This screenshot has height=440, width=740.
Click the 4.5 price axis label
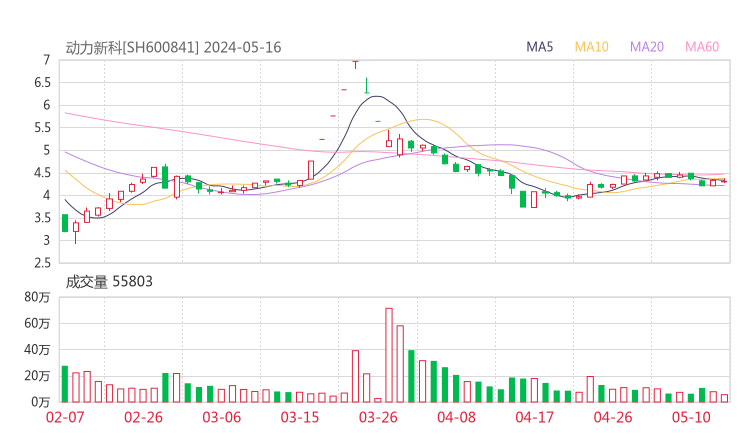coord(42,173)
